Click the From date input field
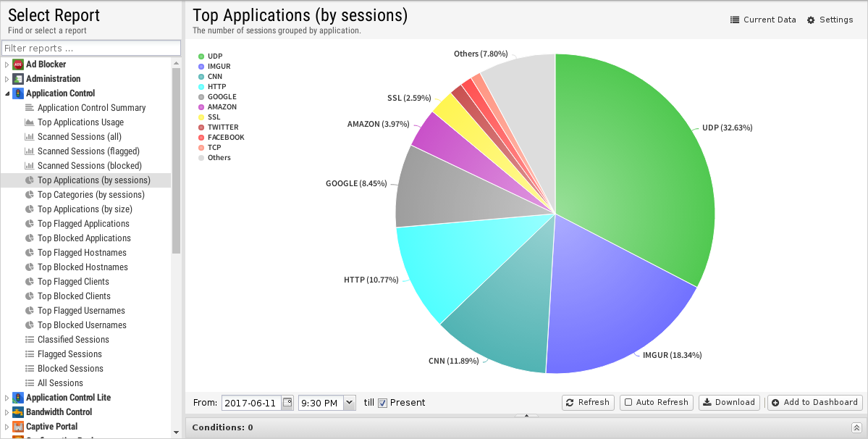The image size is (868, 439). (x=252, y=403)
